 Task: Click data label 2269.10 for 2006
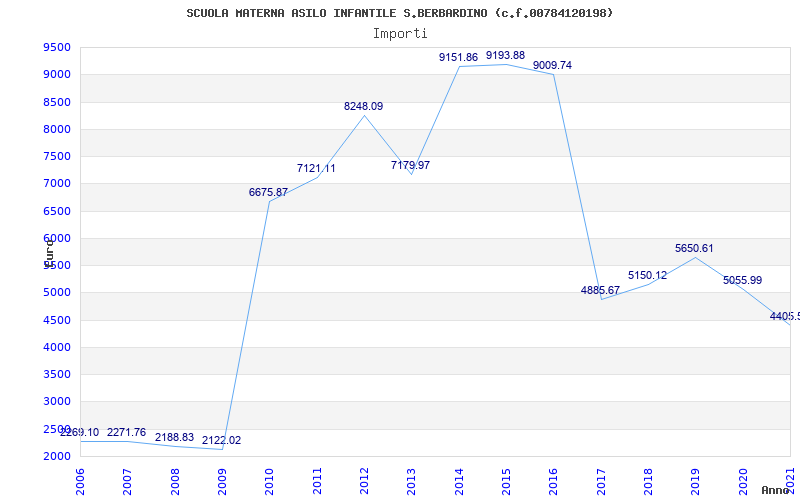pyautogui.click(x=80, y=433)
